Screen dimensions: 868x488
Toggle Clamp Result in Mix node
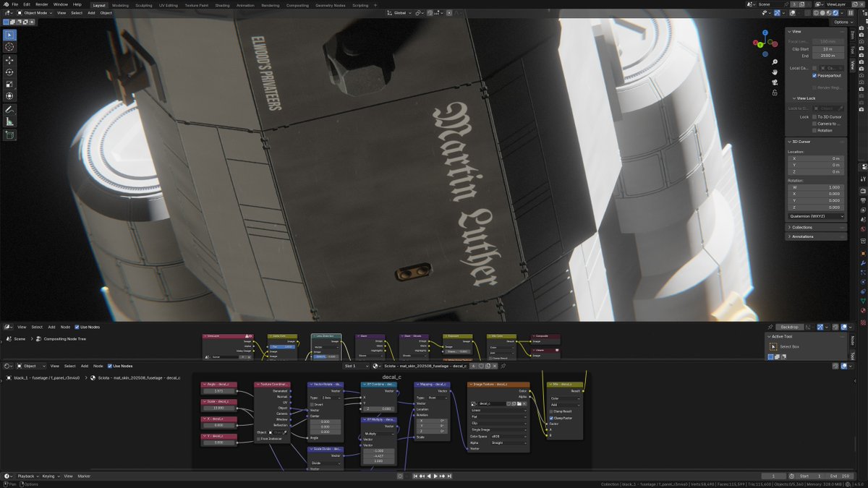(x=553, y=411)
